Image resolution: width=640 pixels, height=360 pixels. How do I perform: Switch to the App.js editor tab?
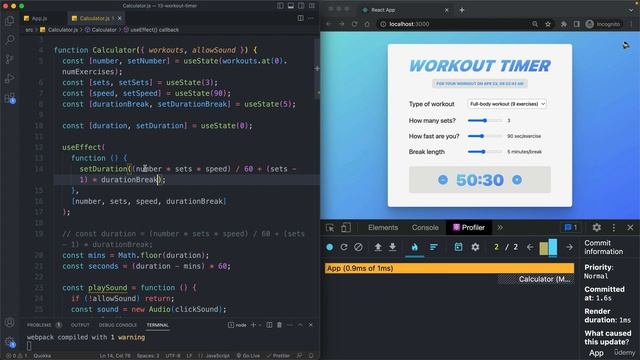(x=36, y=18)
